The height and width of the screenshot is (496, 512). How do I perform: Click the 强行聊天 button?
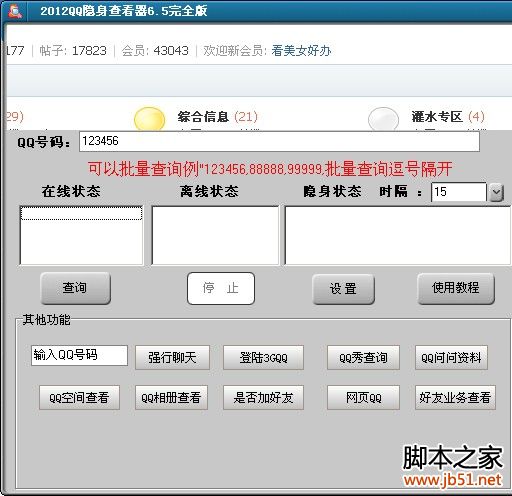[x=172, y=358]
